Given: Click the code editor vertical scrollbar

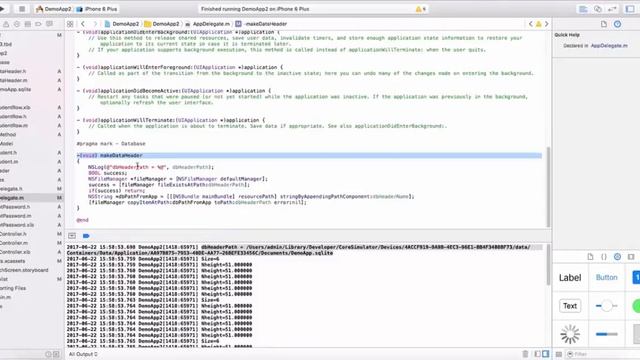Looking at the screenshot, I should click(x=548, y=187).
